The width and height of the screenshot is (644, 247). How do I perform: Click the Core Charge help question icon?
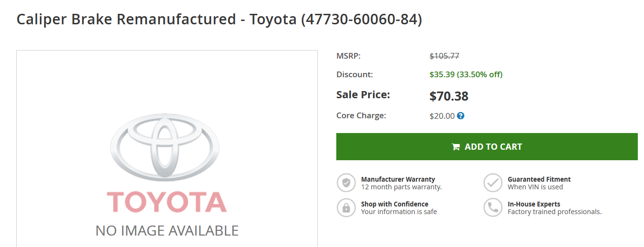coord(461,116)
